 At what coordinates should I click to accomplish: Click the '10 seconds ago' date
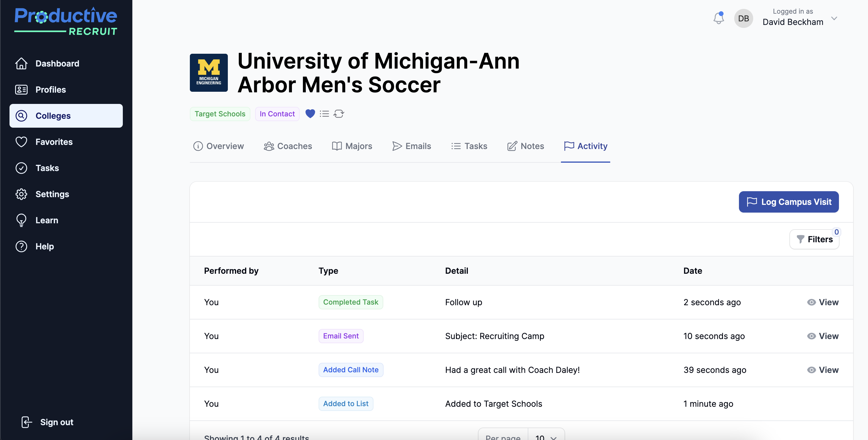(x=714, y=336)
